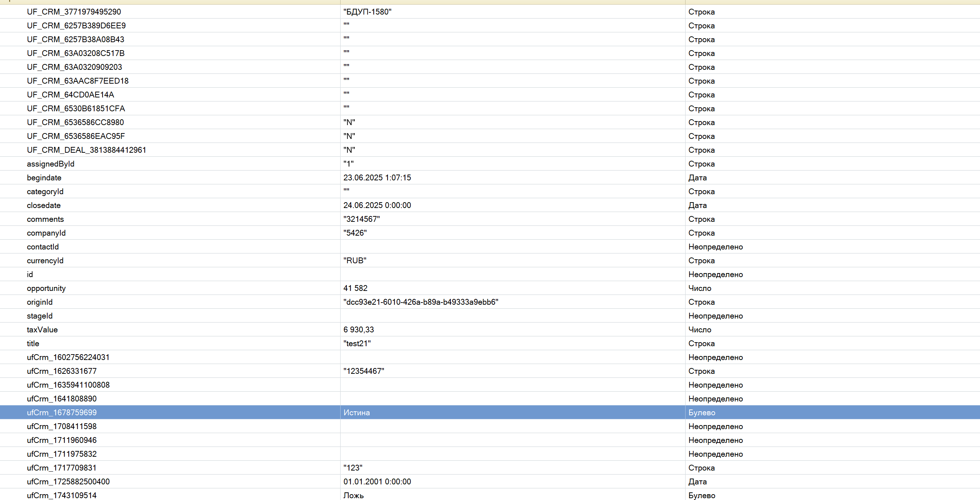Select the originId field name

pos(40,302)
